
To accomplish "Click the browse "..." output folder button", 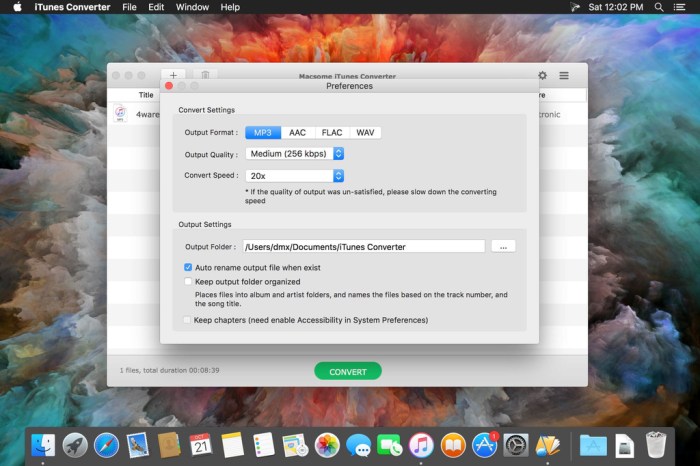I will [x=504, y=246].
